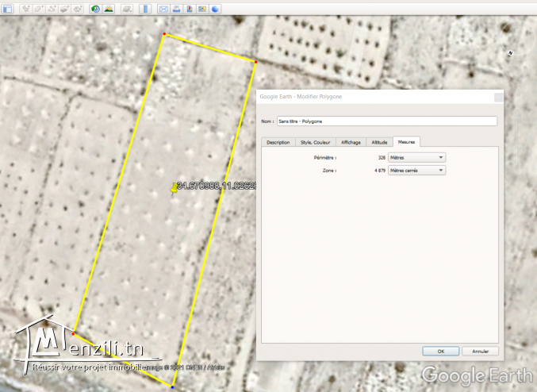Click the Email envelope icon
The height and width of the screenshot is (392, 537).
164,10
